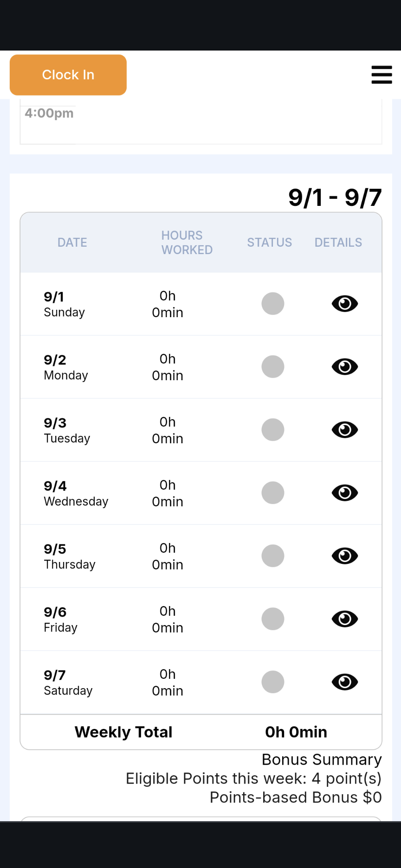Open the eye icon for 9/6 Friday

(345, 619)
